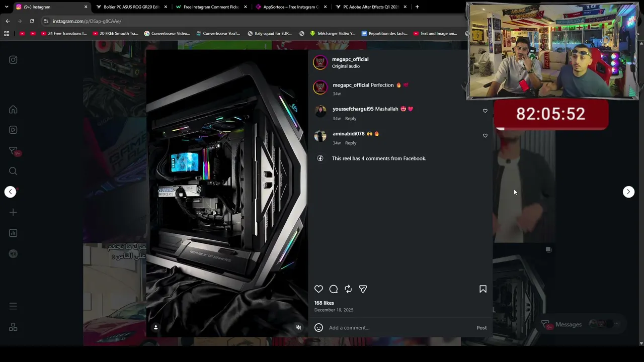Like aminabidi078's comment
Screen dimensions: 644x362
pos(485,136)
